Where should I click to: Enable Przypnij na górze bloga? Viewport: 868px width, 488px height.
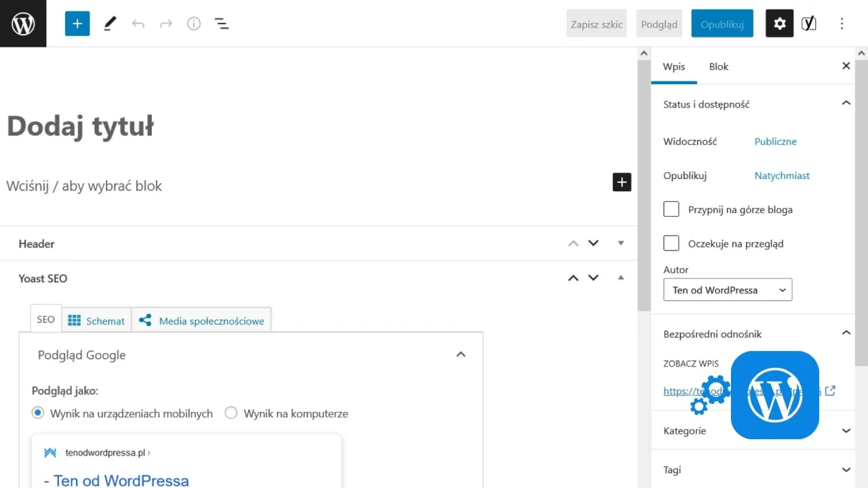[671, 209]
